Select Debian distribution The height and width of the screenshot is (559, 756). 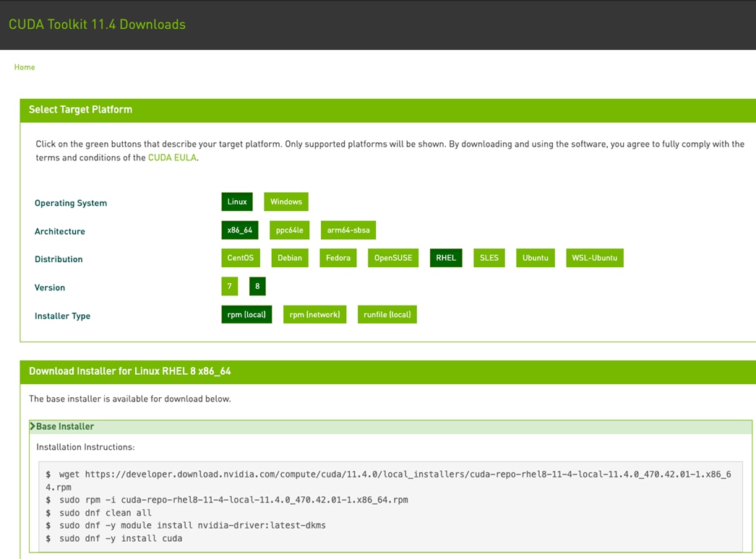[x=290, y=258]
